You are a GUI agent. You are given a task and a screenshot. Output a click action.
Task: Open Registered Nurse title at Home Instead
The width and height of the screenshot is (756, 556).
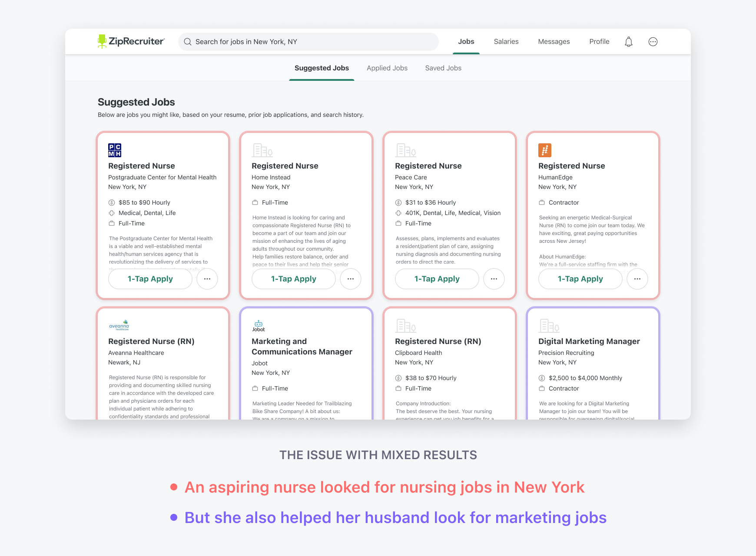coord(285,166)
